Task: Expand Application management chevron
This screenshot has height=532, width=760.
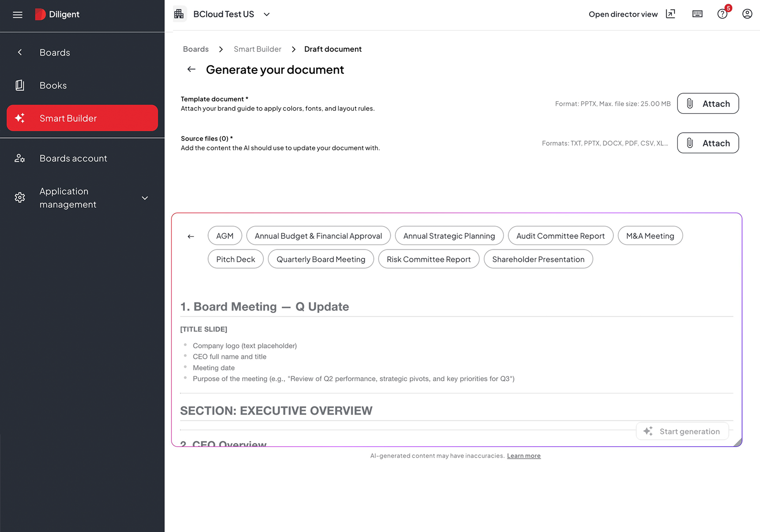Action: (145, 198)
